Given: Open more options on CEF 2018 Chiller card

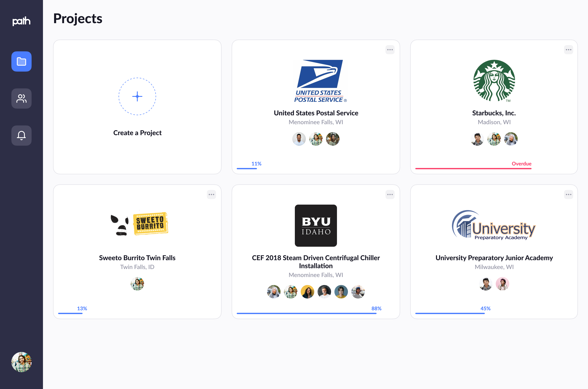Looking at the screenshot, I should tap(390, 194).
